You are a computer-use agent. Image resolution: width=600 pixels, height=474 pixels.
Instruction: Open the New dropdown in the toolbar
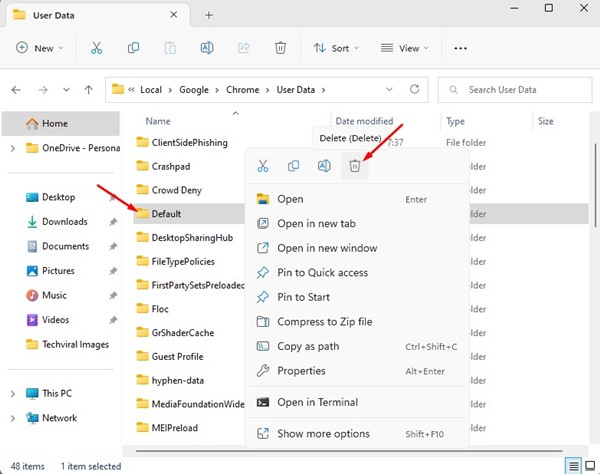[x=39, y=48]
